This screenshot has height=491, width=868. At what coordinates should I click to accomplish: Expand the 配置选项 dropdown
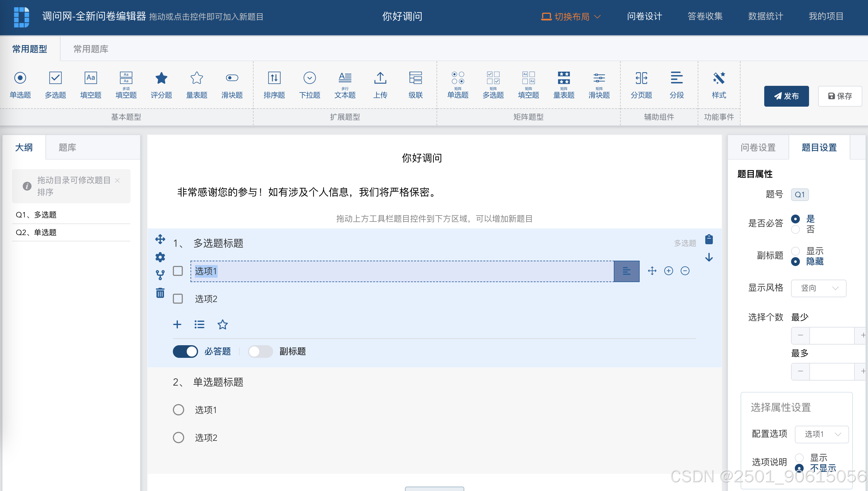[821, 434]
